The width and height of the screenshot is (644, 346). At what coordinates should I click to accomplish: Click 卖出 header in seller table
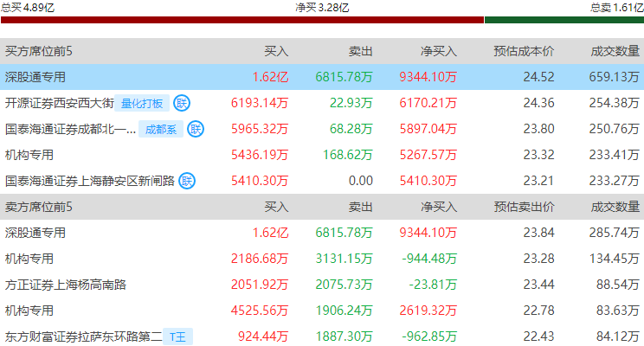[361, 207]
